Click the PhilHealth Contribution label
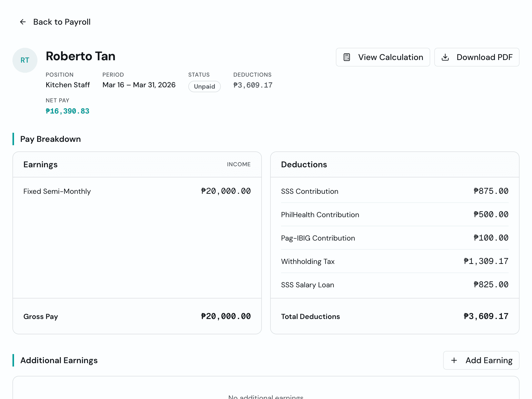The width and height of the screenshot is (532, 399). pos(320,215)
